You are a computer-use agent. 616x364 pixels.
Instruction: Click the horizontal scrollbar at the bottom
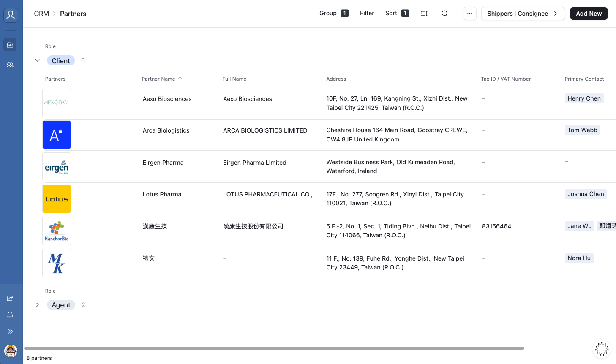pos(275,348)
